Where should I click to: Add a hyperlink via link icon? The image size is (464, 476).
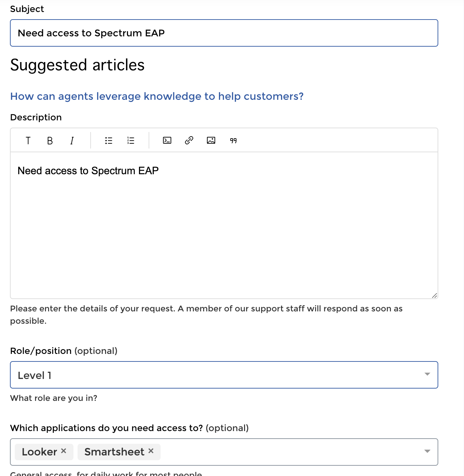point(189,141)
